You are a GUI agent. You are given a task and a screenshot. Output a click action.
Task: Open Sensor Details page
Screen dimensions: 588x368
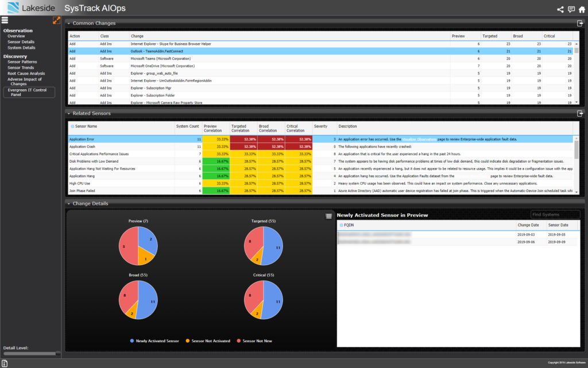tap(21, 41)
